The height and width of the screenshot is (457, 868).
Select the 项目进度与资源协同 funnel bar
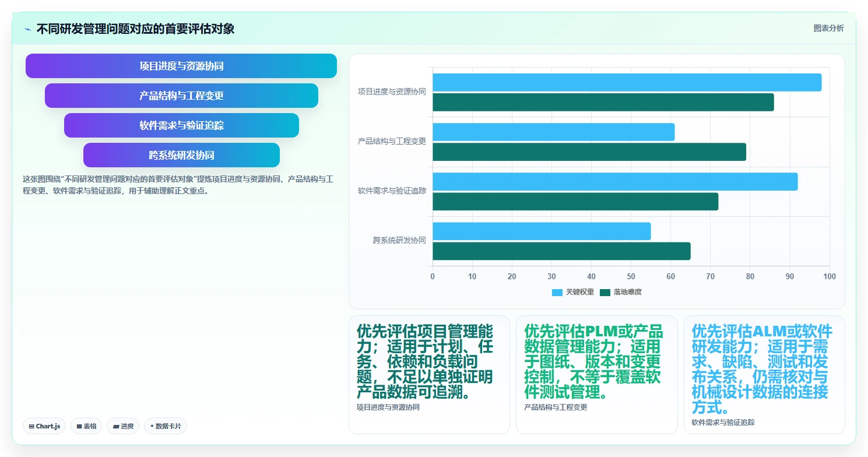(x=181, y=66)
